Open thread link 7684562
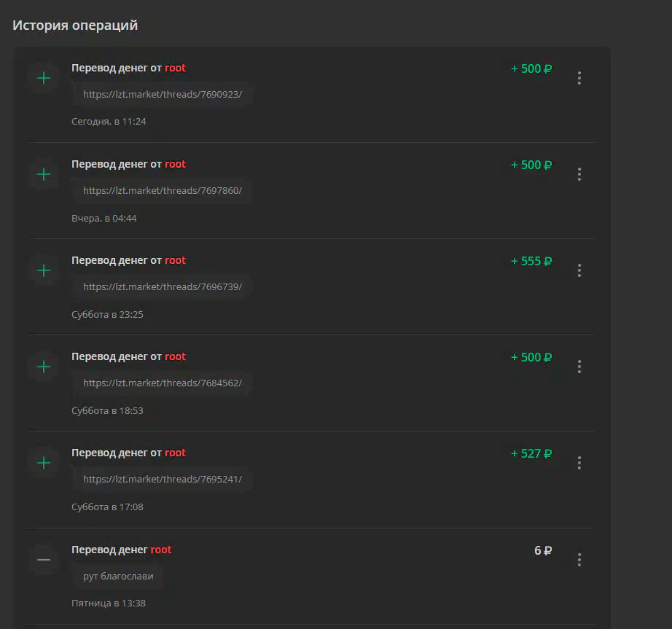This screenshot has height=629, width=672. tap(163, 383)
